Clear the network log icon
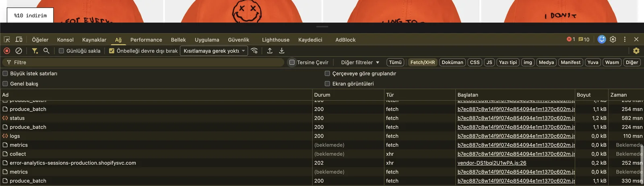Image resolution: width=644 pixels, height=186 pixels. coord(19,51)
